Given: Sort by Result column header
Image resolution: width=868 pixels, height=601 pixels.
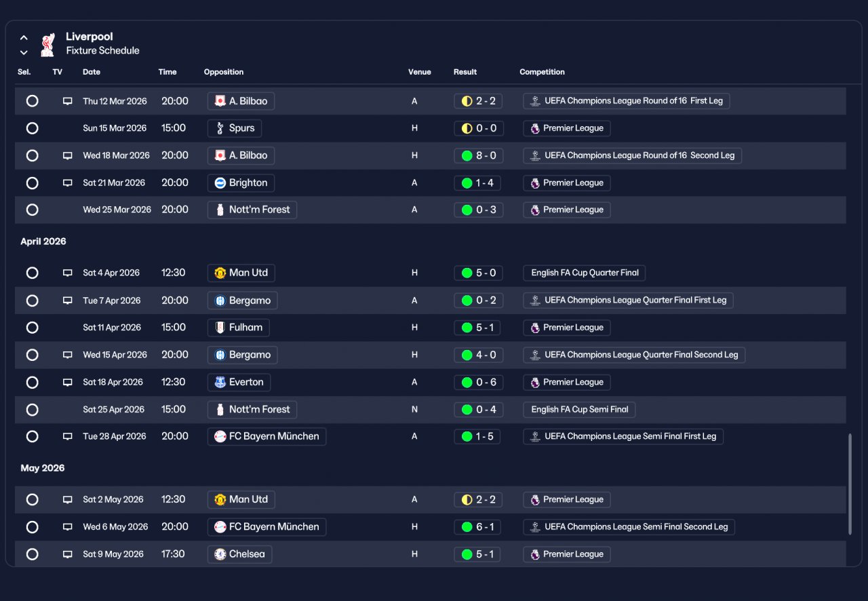Looking at the screenshot, I should click(465, 72).
